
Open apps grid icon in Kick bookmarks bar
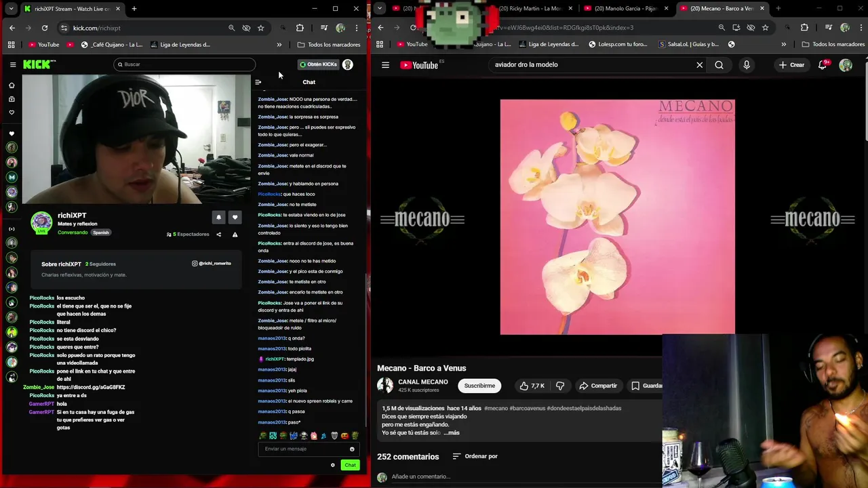[x=12, y=45]
